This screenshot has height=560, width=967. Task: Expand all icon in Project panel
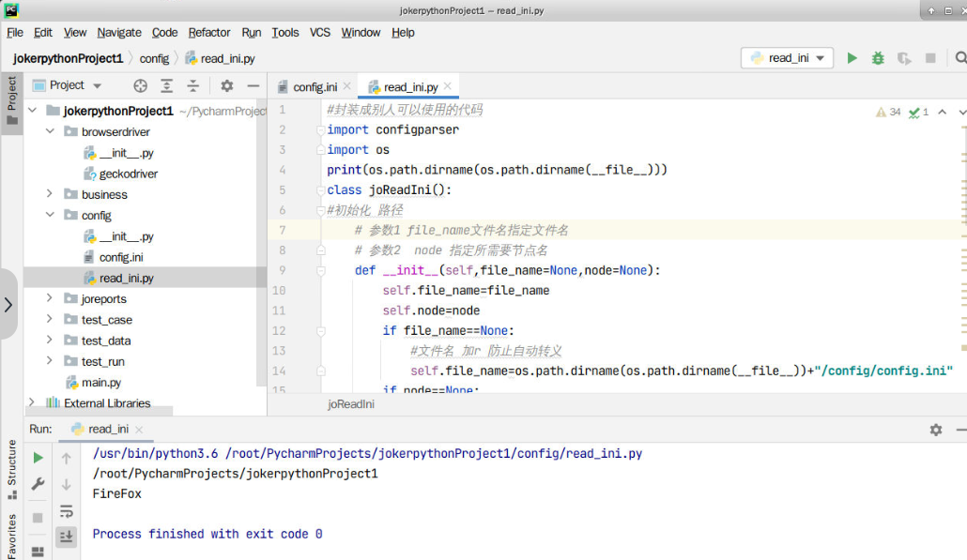click(166, 85)
